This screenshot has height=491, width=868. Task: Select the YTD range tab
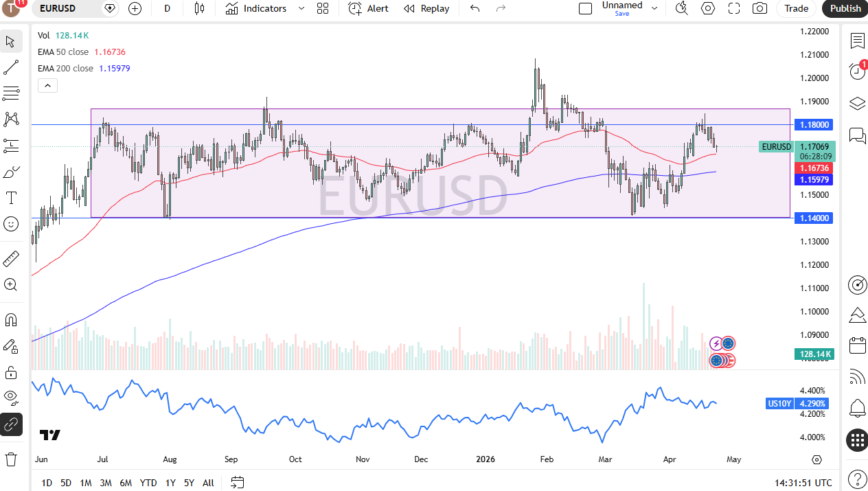pyautogui.click(x=148, y=483)
